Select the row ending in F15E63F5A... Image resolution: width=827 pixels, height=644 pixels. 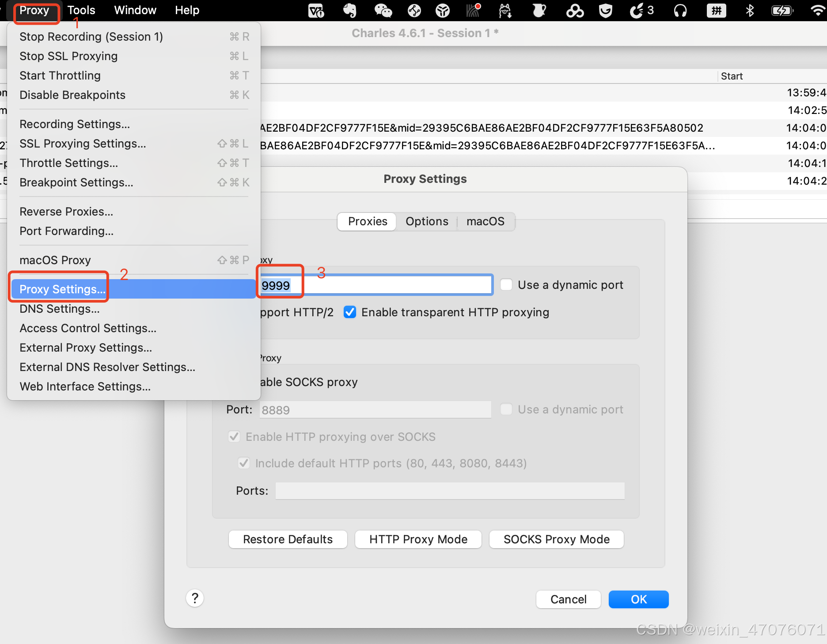(x=544, y=145)
